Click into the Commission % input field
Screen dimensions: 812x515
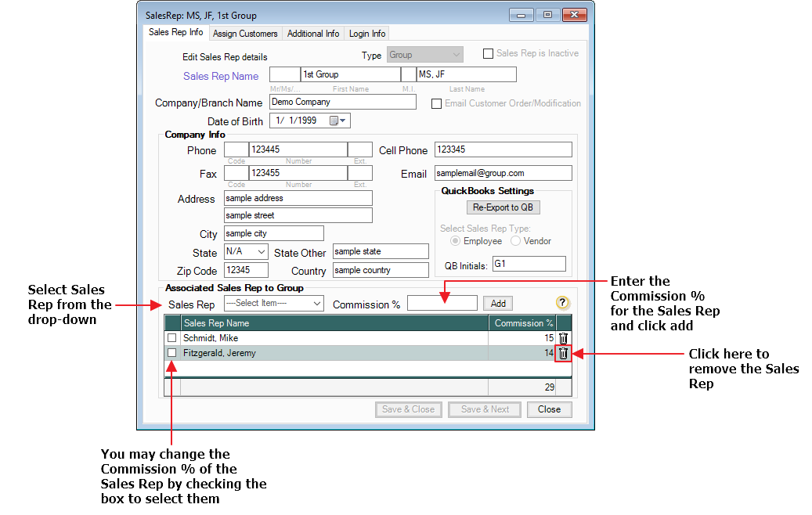[x=442, y=303]
